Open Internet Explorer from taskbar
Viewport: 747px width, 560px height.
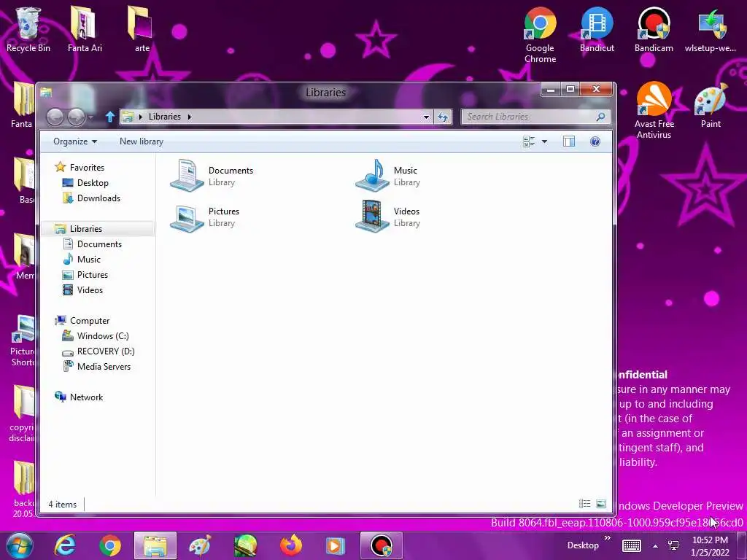coord(65,545)
